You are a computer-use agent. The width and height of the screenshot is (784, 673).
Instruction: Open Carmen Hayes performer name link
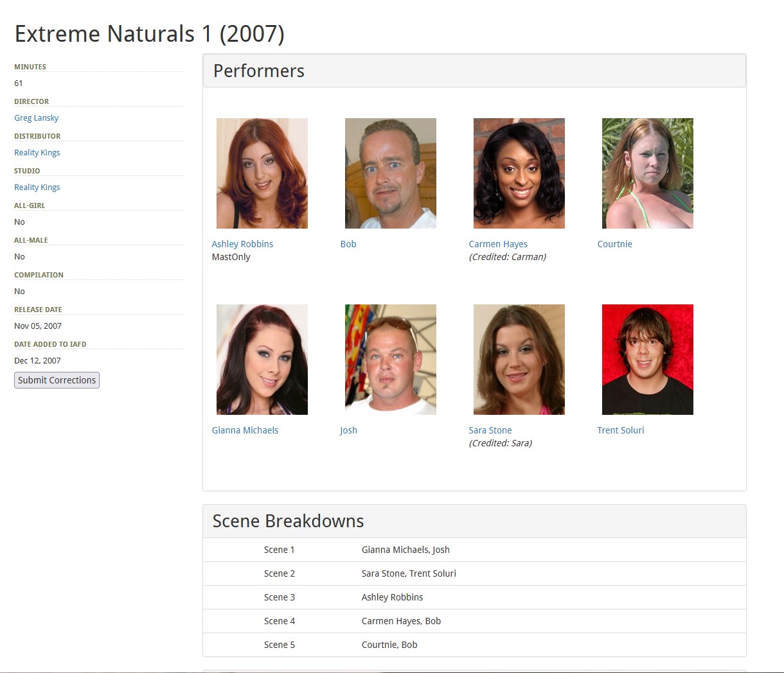pos(498,244)
